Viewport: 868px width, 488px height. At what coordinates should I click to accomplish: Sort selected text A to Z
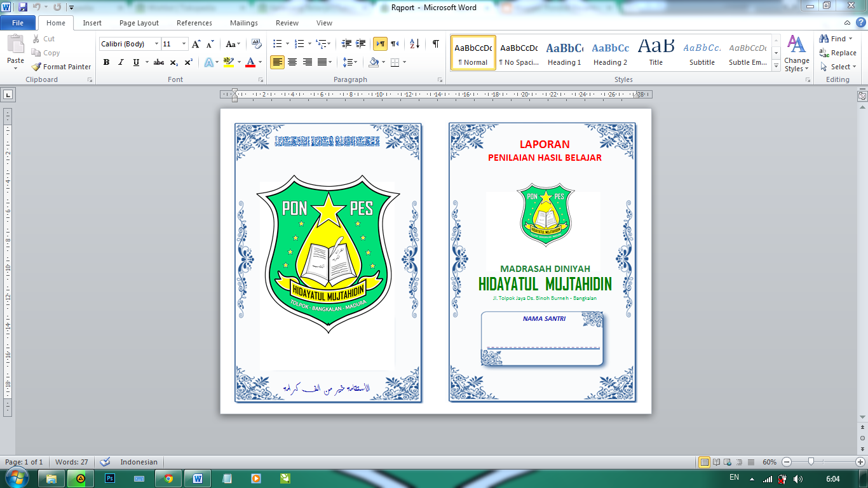414,44
